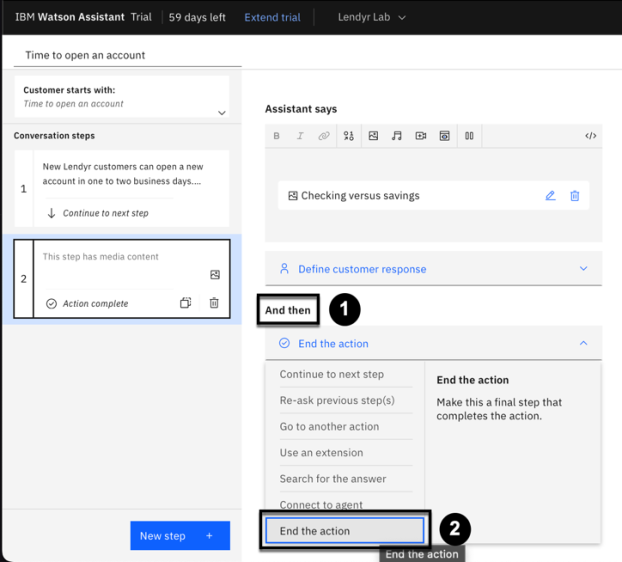The width and height of the screenshot is (622, 562).
Task: Click the action name field Time to open an account
Action: [128, 55]
